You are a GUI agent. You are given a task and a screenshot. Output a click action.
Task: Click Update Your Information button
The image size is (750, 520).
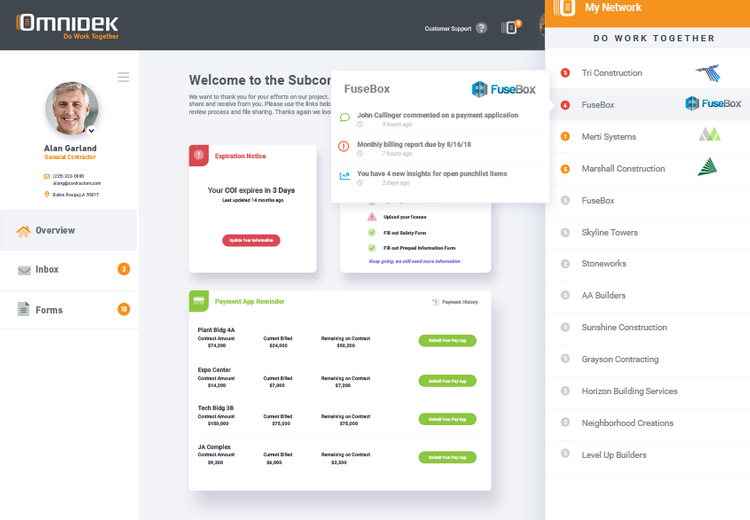(251, 240)
